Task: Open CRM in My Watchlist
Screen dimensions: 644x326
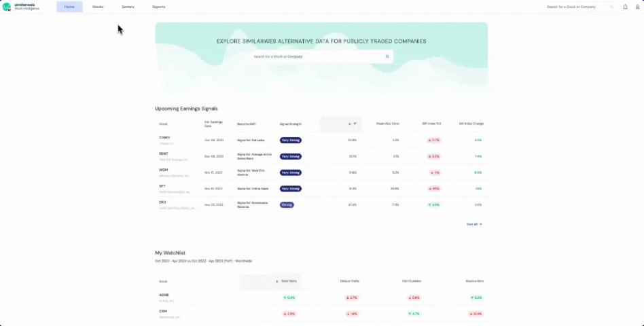Action: (321, 314)
